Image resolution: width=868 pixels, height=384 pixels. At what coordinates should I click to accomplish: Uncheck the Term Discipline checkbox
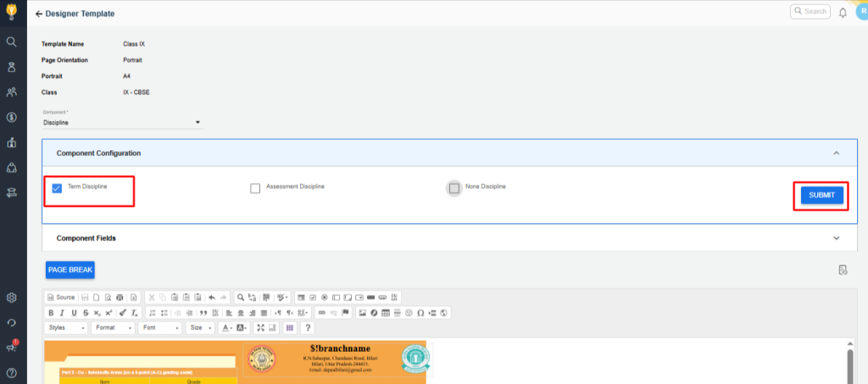point(57,188)
